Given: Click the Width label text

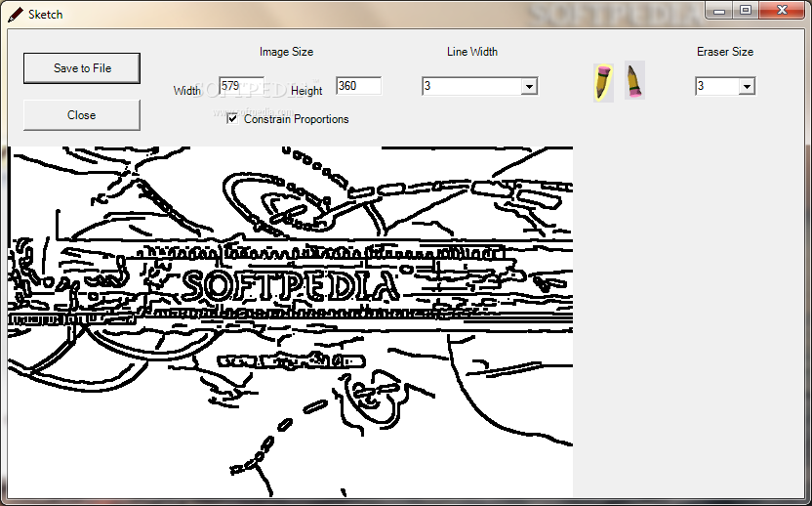Looking at the screenshot, I should pyautogui.click(x=187, y=91).
